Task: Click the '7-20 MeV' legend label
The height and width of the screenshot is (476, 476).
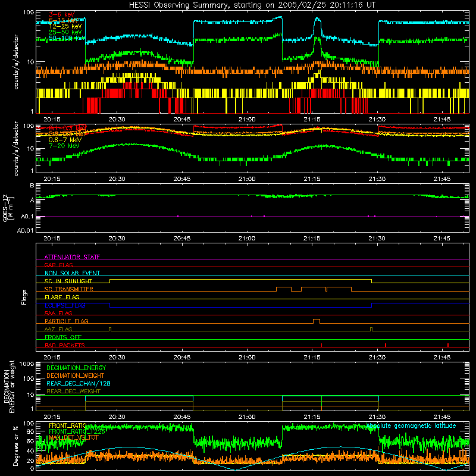Action: [x=64, y=146]
